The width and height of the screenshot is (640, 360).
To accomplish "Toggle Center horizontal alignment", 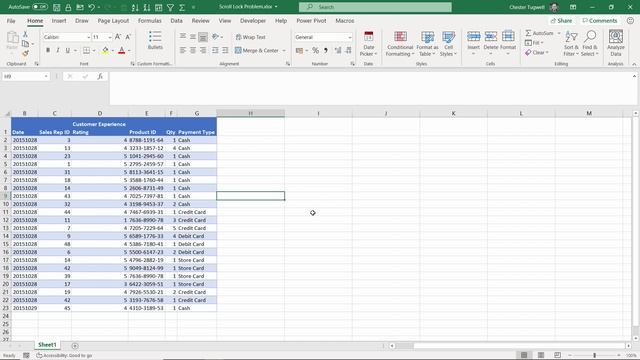I will 193,50.
